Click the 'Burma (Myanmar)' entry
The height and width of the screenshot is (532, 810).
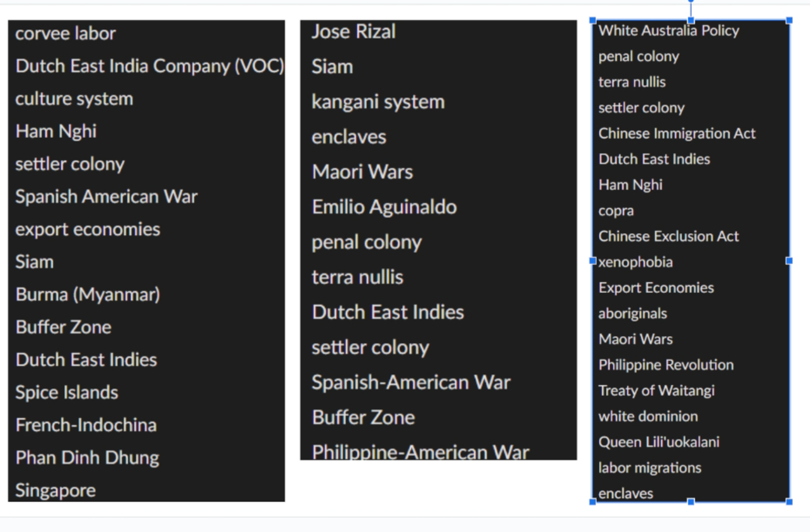pos(88,294)
